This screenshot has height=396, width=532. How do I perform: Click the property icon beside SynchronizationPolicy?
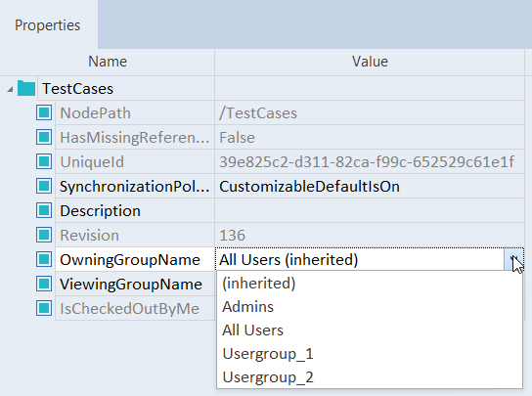click(44, 186)
